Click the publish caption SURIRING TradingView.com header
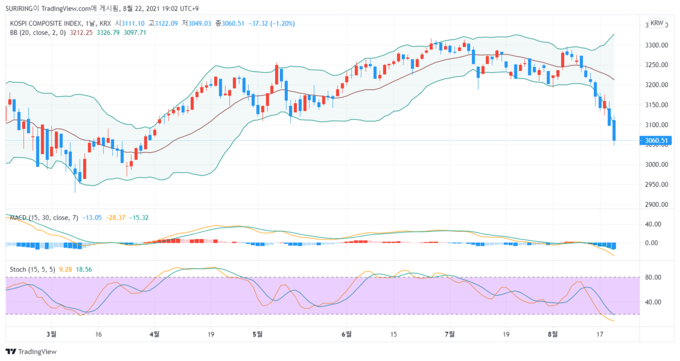The image size is (680, 361). (x=102, y=9)
